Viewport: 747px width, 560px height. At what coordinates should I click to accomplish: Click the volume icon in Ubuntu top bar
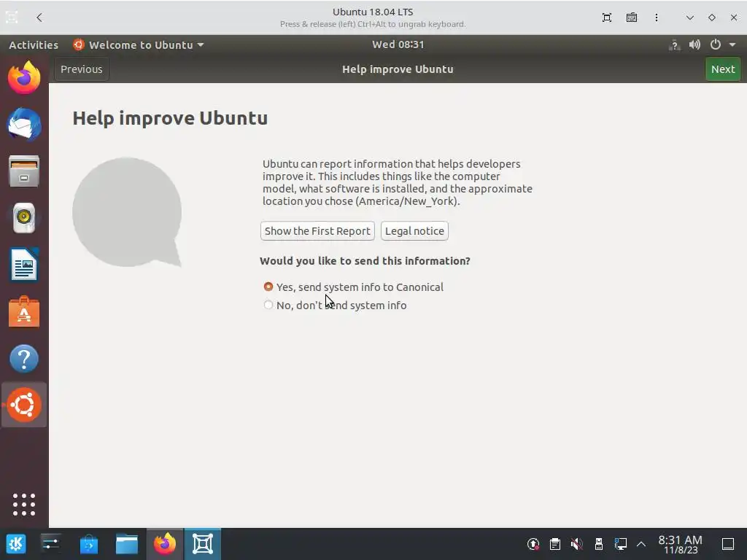[694, 44]
